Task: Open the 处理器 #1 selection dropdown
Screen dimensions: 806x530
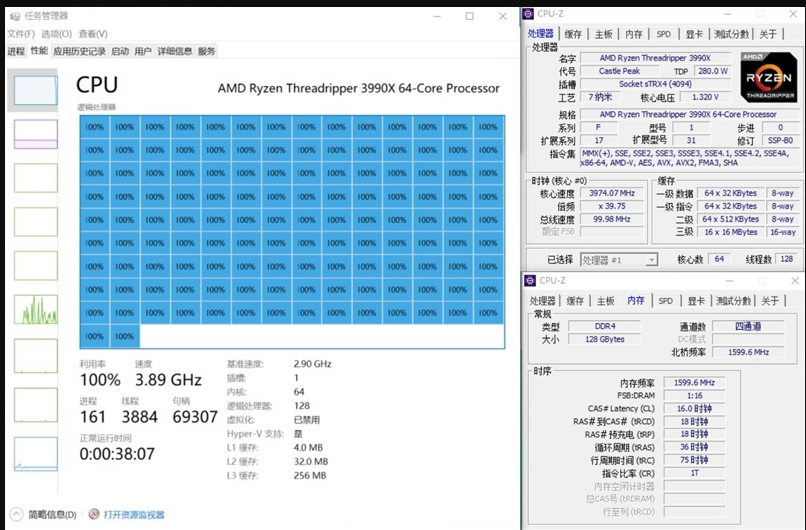Action: point(618,259)
